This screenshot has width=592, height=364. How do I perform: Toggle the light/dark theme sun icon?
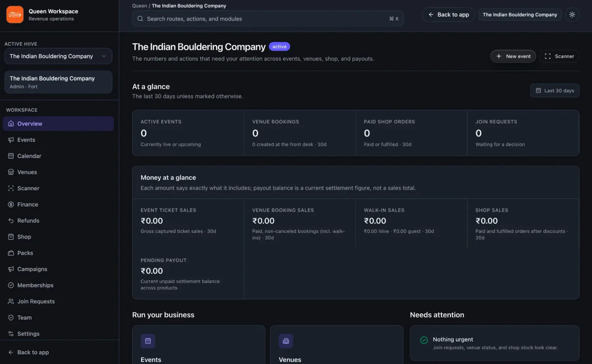pos(572,15)
